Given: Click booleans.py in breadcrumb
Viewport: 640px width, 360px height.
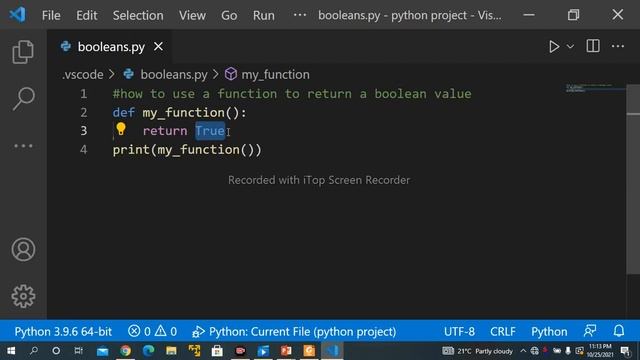Looking at the screenshot, I should coord(174,75).
